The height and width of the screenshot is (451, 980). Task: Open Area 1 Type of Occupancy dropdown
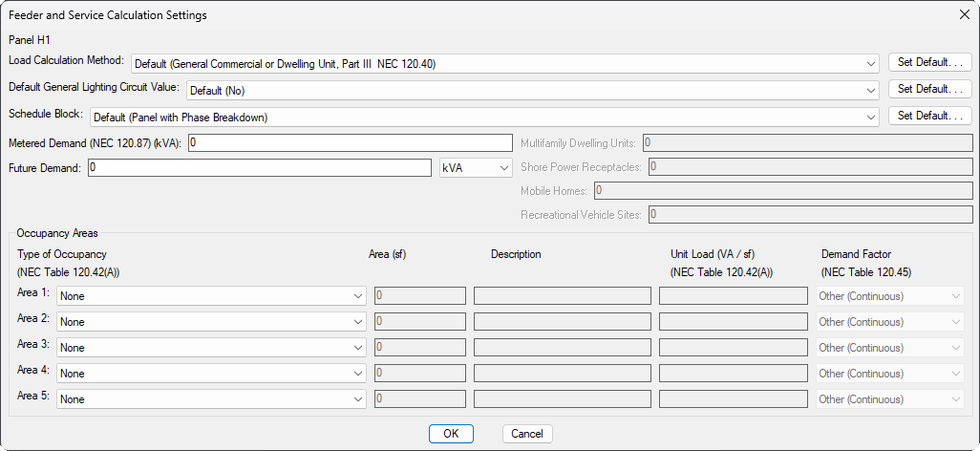point(211,296)
